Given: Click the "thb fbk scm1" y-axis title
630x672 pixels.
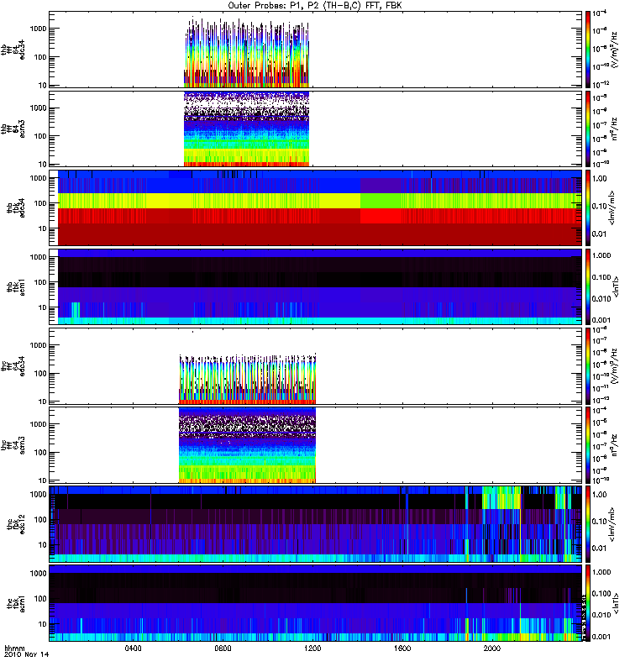Looking at the screenshot, I should 16,286.
